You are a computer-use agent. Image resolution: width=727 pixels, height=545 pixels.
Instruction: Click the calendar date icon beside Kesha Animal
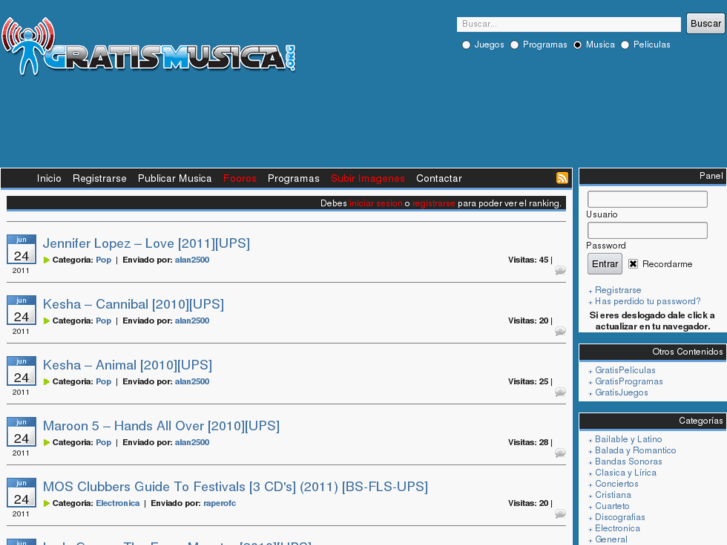[x=21, y=371]
